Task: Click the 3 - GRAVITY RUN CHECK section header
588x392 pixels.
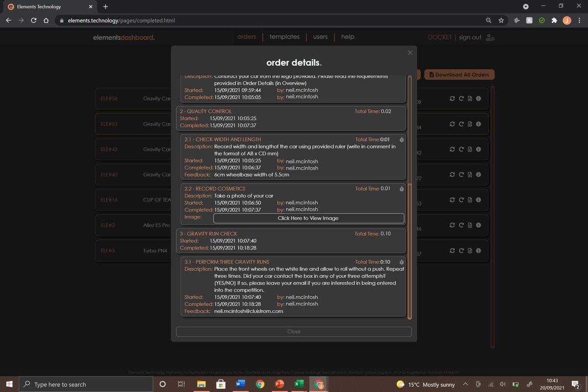Action: 208,234
